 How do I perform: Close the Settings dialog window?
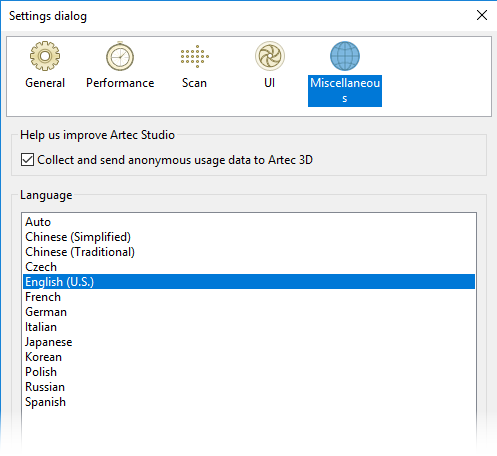[x=482, y=15]
